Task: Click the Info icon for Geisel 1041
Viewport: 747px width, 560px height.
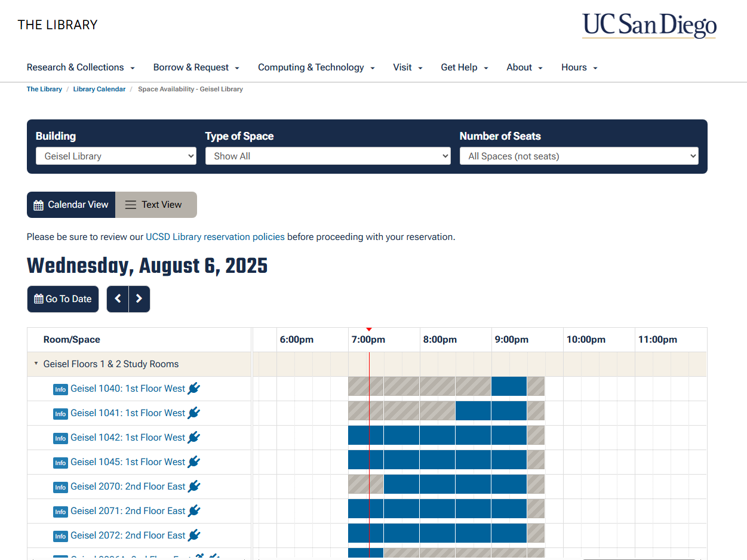Action: pyautogui.click(x=60, y=414)
